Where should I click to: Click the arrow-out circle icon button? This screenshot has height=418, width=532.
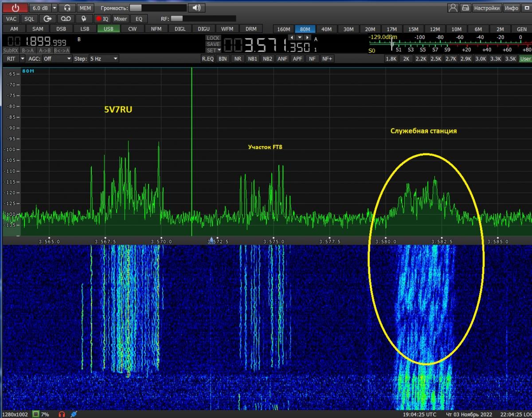(x=47, y=19)
